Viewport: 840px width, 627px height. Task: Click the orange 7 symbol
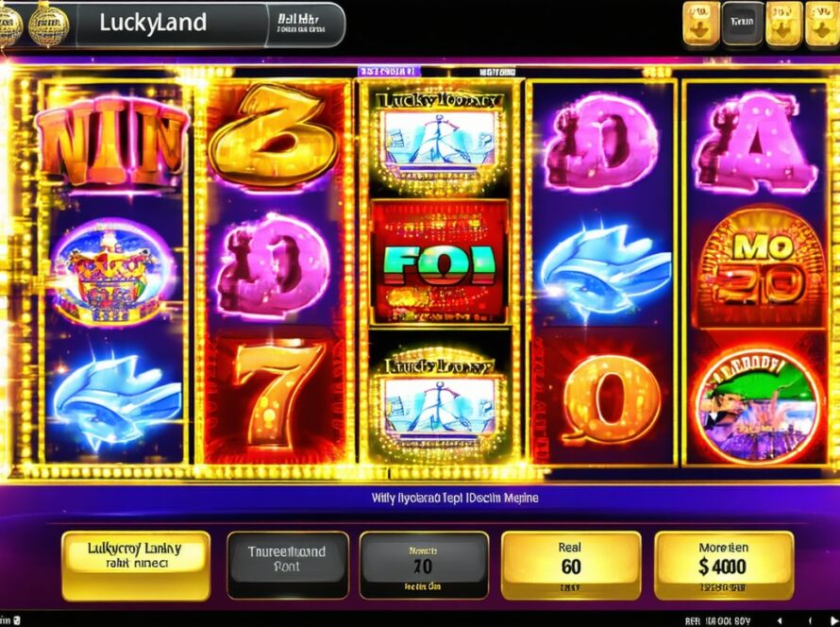point(280,395)
